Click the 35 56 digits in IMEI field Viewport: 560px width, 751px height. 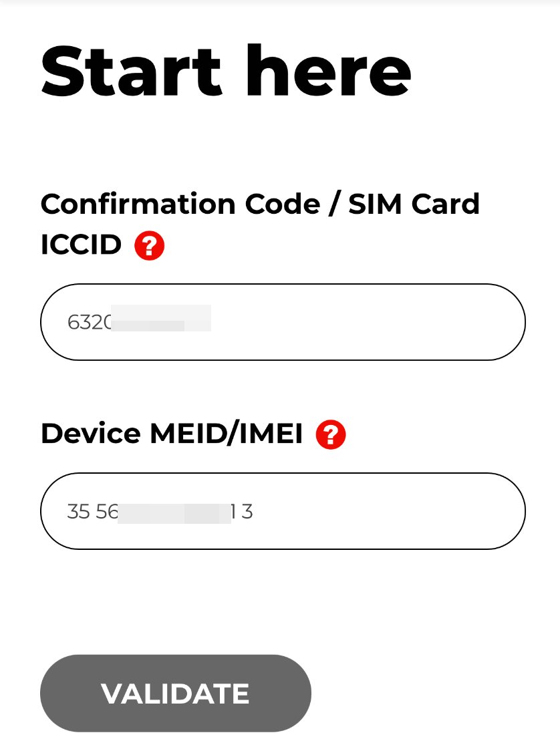(92, 512)
